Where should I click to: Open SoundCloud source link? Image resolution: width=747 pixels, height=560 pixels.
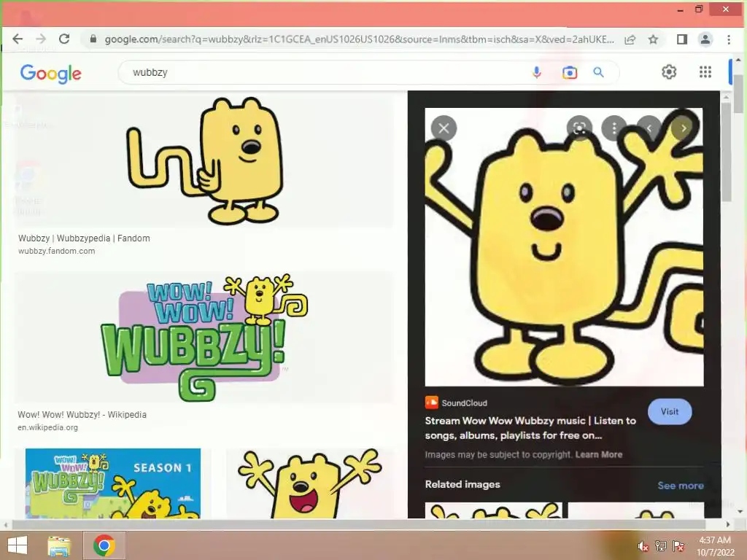464,402
